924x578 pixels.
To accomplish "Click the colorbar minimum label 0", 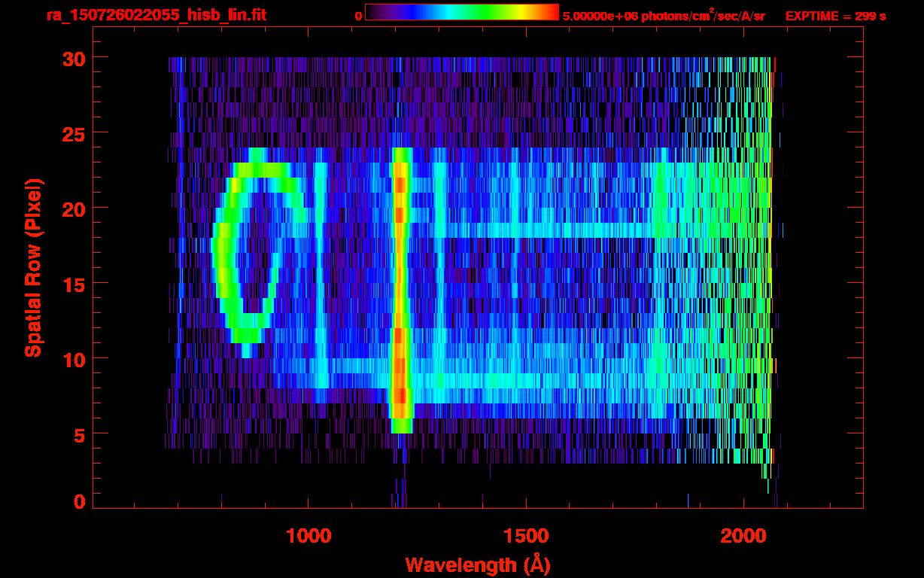I will tap(358, 16).
